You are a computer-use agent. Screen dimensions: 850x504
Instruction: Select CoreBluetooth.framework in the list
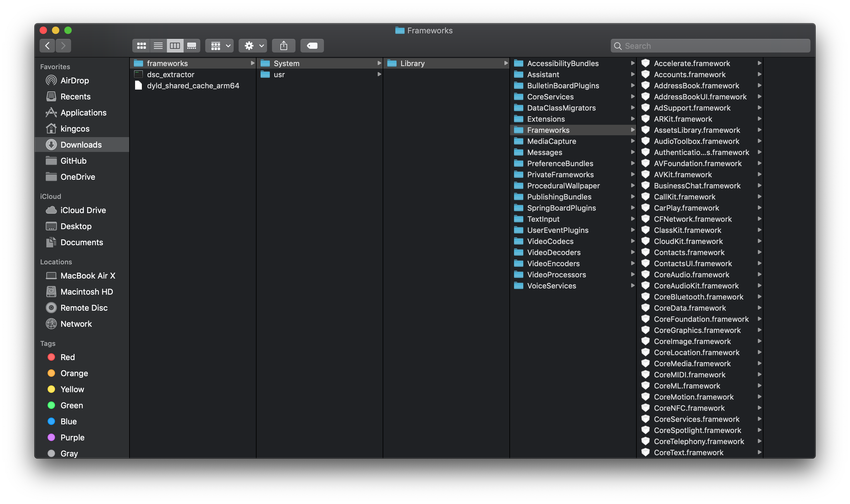click(698, 297)
